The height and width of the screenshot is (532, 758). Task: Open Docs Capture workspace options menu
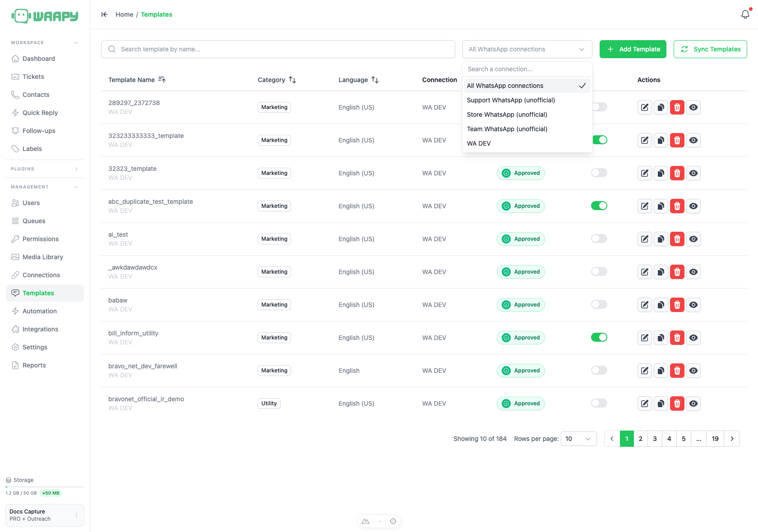coord(77,515)
